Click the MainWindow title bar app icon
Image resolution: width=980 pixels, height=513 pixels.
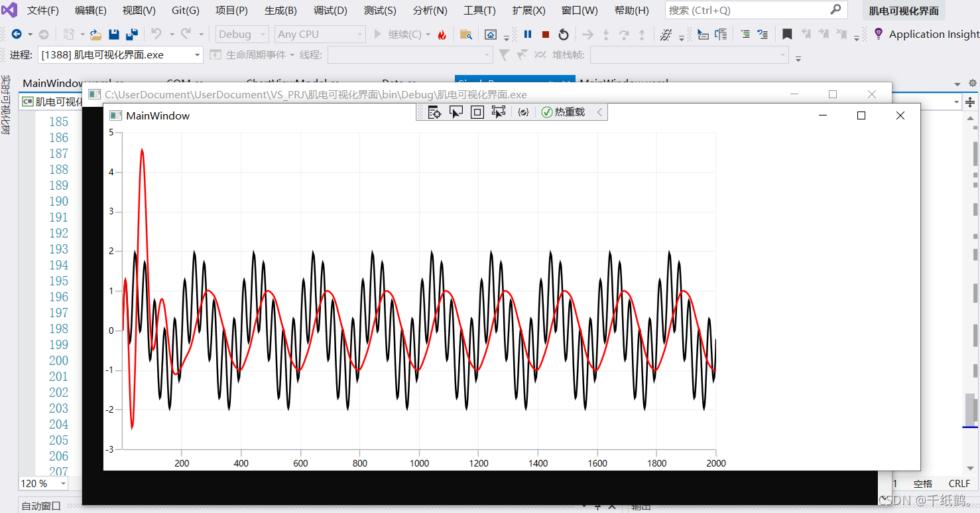click(x=116, y=115)
